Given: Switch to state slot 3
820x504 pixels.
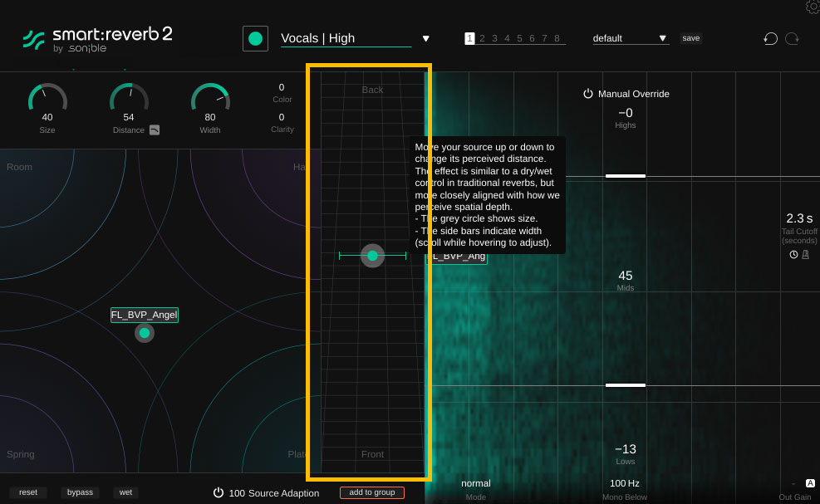Looking at the screenshot, I should tap(494, 38).
